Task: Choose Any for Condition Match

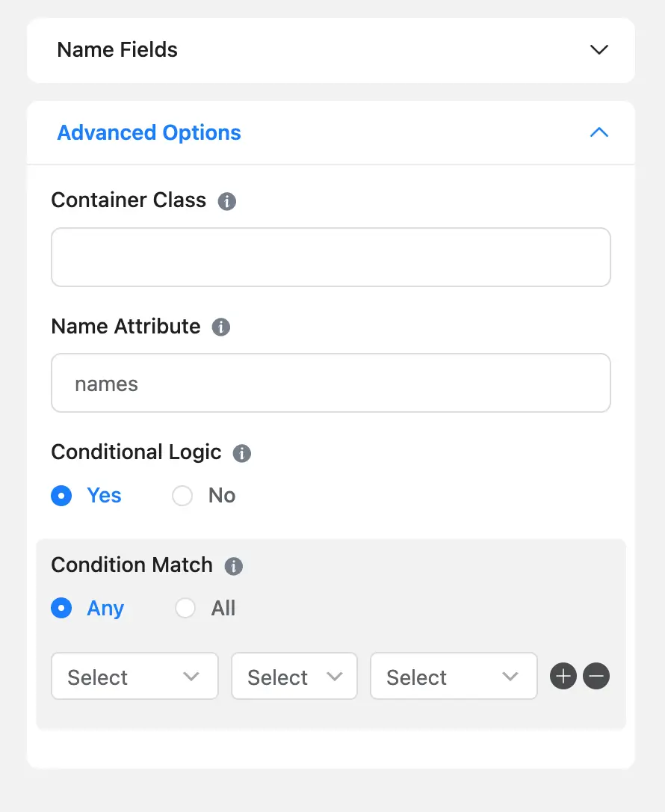Action: point(61,608)
